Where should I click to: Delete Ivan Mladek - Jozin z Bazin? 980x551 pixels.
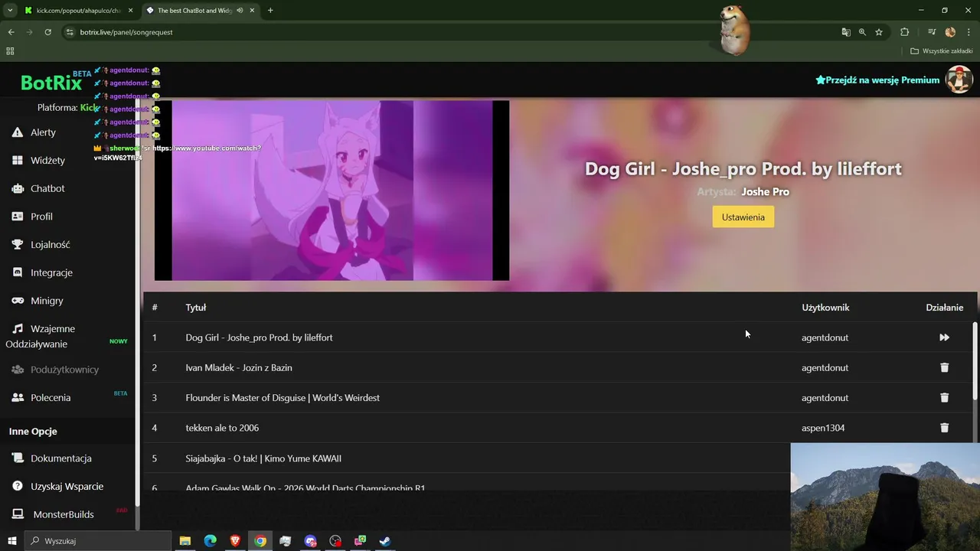(x=944, y=367)
